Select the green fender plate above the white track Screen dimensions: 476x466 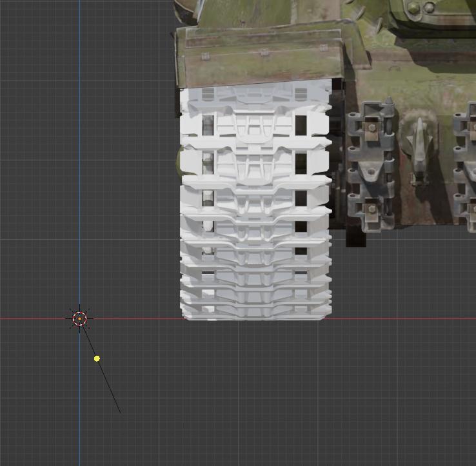point(261,54)
